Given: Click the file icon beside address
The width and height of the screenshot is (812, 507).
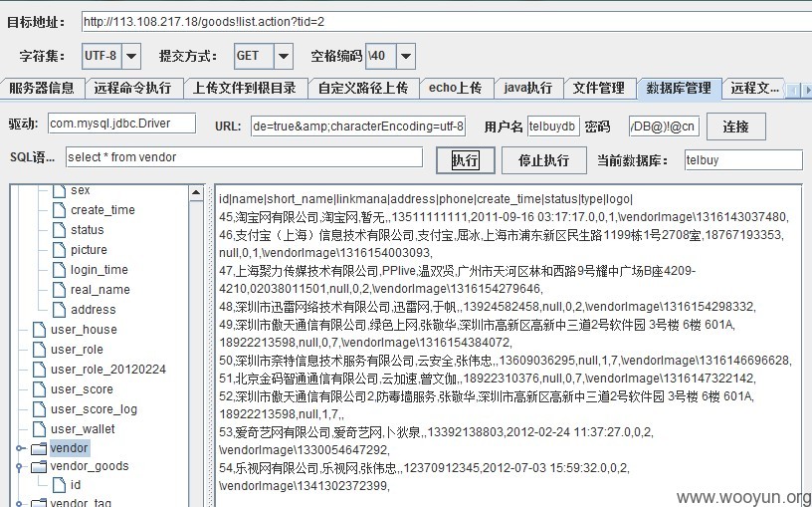Looking at the screenshot, I should (x=60, y=310).
